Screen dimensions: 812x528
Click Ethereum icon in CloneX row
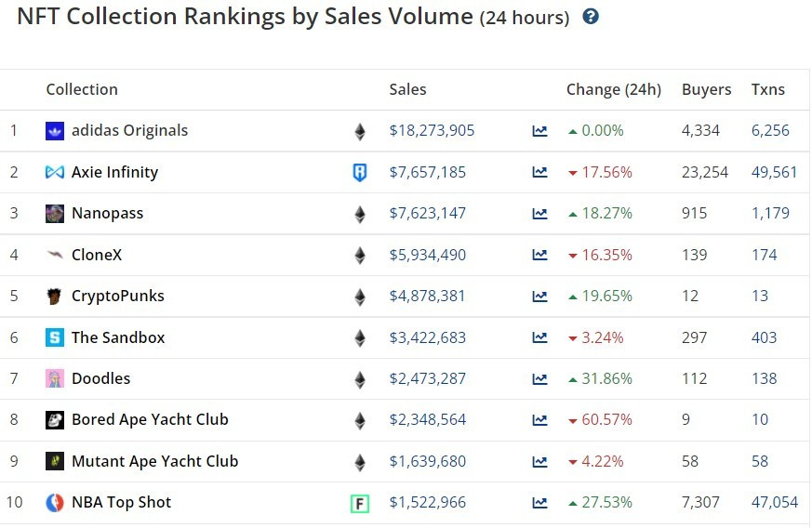click(x=360, y=256)
